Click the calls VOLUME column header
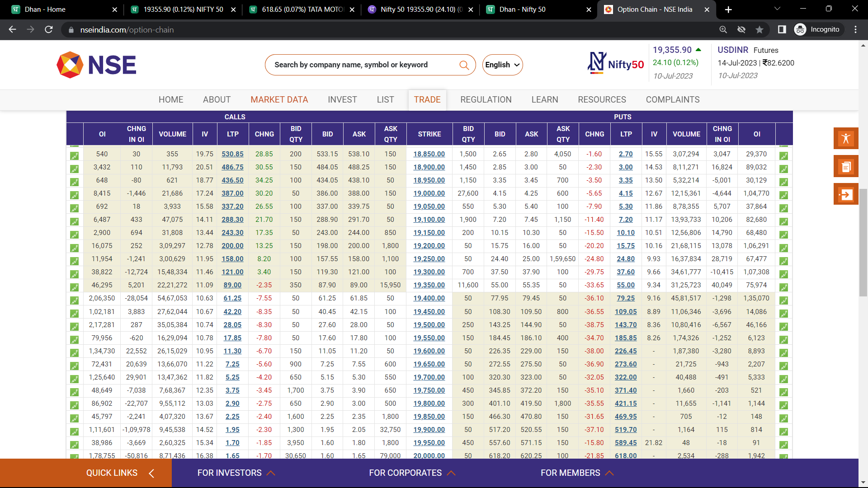Image resolution: width=868 pixels, height=488 pixels. pyautogui.click(x=172, y=134)
